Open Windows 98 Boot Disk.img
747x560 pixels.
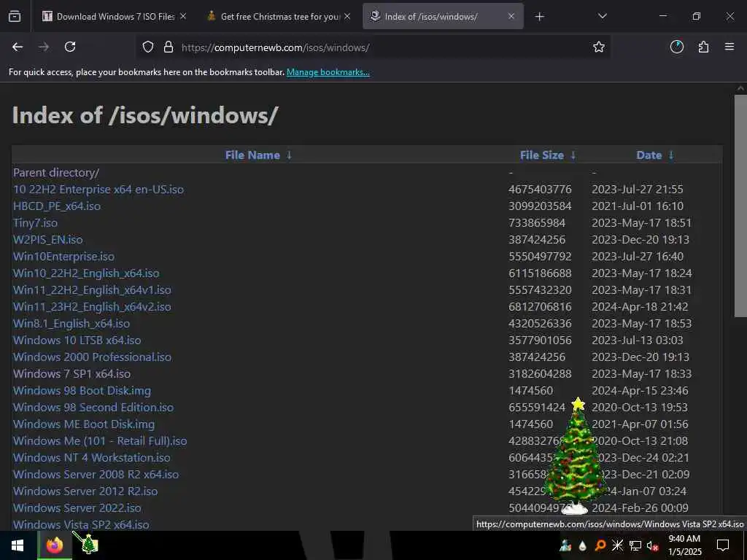[x=82, y=391]
